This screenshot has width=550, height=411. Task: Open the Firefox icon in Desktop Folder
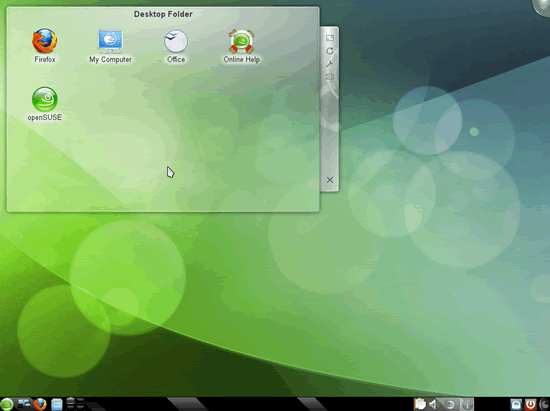click(45, 41)
